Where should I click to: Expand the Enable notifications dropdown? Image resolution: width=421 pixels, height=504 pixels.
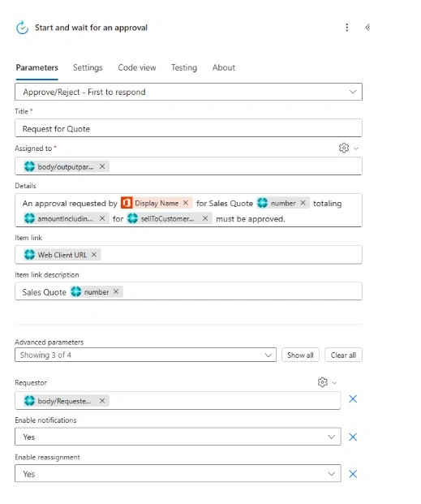(178, 437)
